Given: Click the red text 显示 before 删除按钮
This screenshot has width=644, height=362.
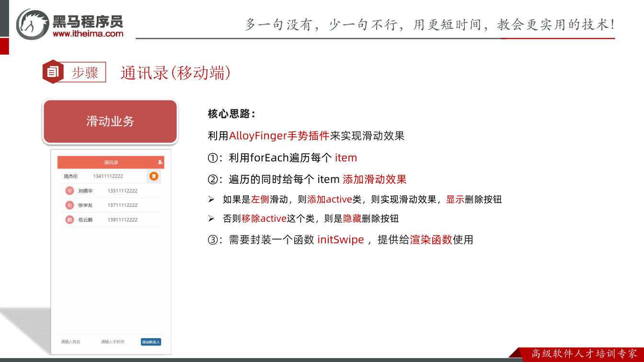Looking at the screenshot, I should (455, 199).
